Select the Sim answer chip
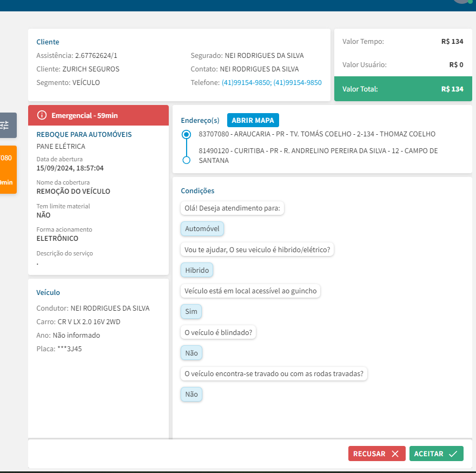476x473 pixels. [191, 311]
